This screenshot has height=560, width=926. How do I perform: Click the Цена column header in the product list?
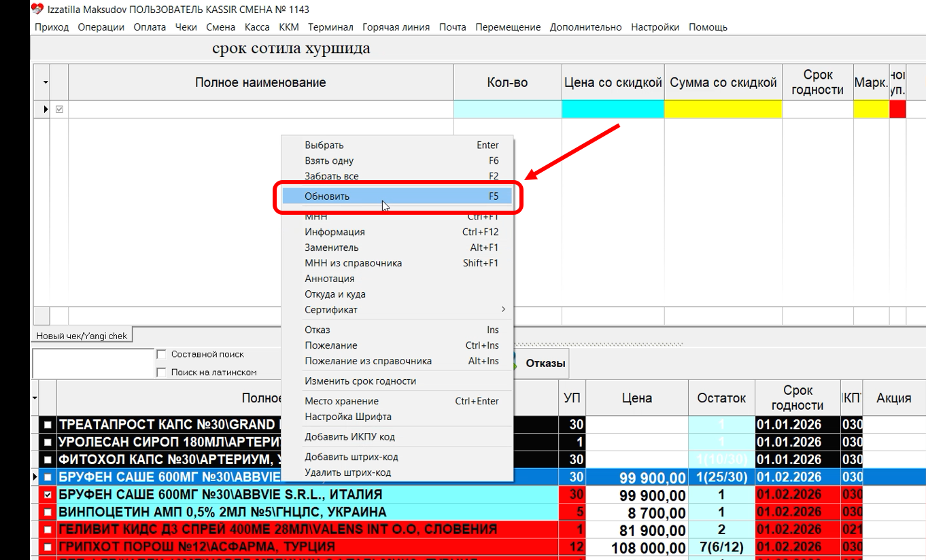pyautogui.click(x=636, y=398)
